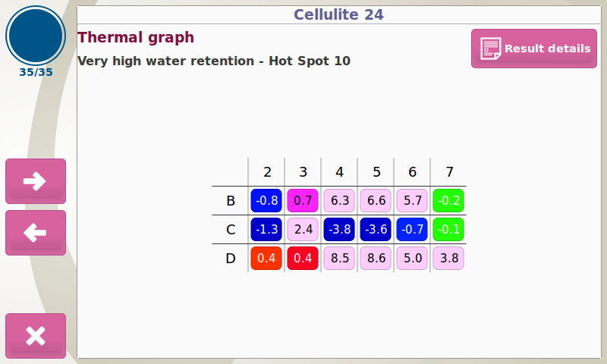Click the pink cell showing 8.6
This screenshot has width=607, height=364.
[376, 258]
